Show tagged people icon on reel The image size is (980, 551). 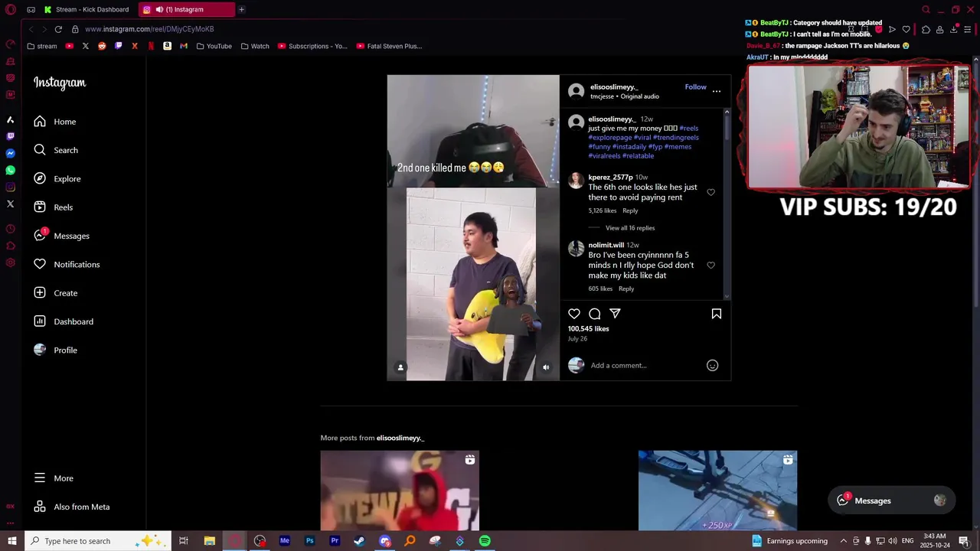400,367
